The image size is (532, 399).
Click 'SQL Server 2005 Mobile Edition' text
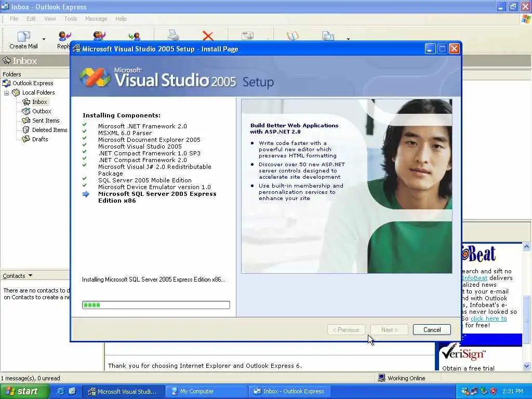click(x=145, y=180)
